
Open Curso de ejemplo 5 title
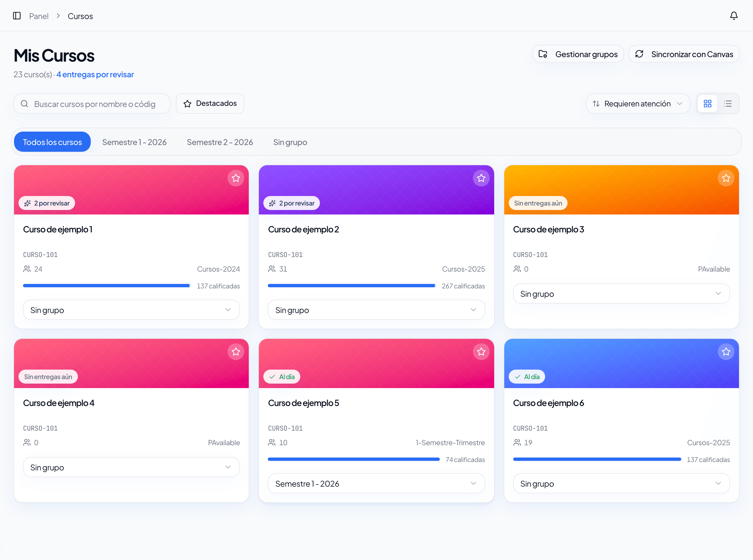pyautogui.click(x=303, y=403)
